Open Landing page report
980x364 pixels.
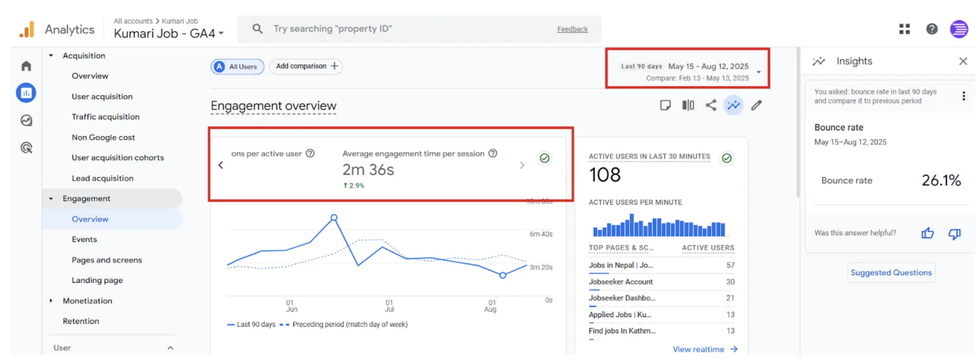pos(97,280)
